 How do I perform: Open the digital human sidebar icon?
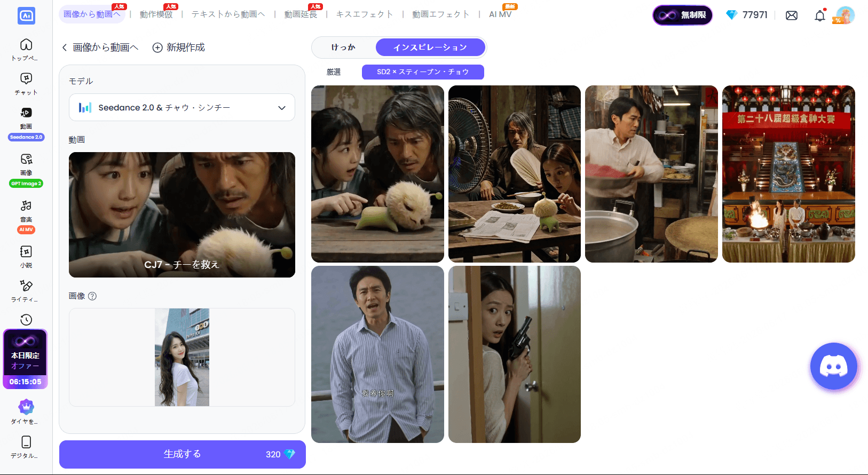[x=26, y=442]
